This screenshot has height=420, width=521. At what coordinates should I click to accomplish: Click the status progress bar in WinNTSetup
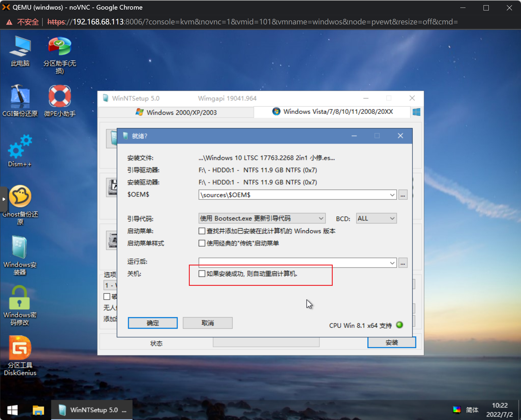pyautogui.click(x=266, y=342)
